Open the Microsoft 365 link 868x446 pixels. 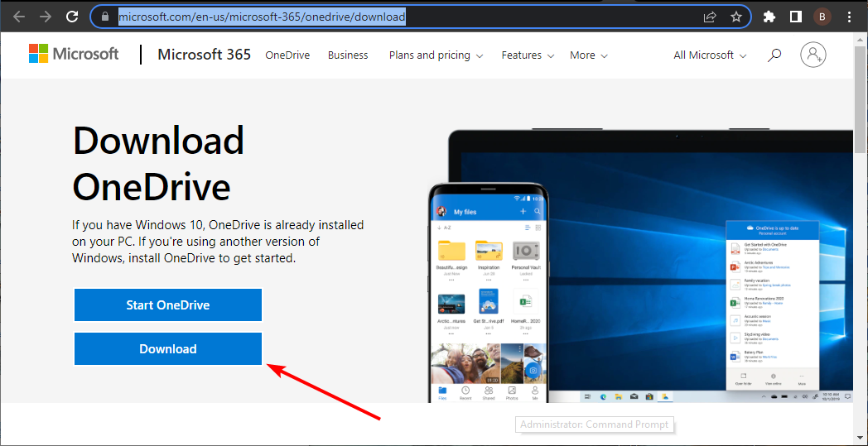coord(205,55)
